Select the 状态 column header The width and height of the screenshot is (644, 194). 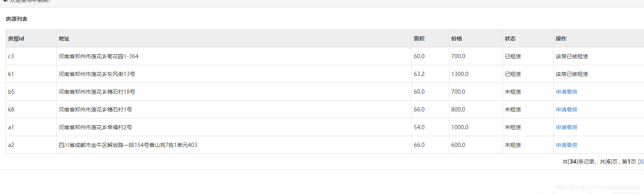coord(510,39)
